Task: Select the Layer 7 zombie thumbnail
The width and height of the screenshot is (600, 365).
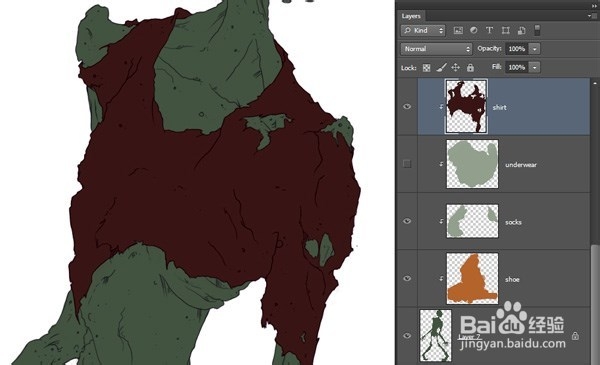Action: [436, 336]
